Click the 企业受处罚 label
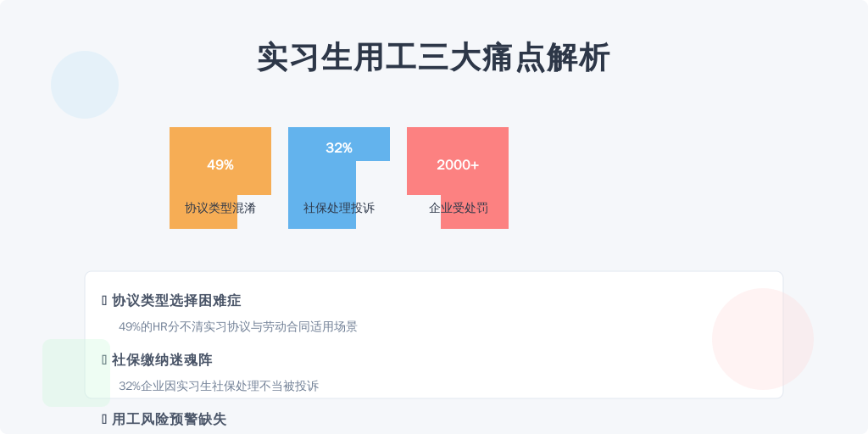This screenshot has height=434, width=868. [458, 209]
